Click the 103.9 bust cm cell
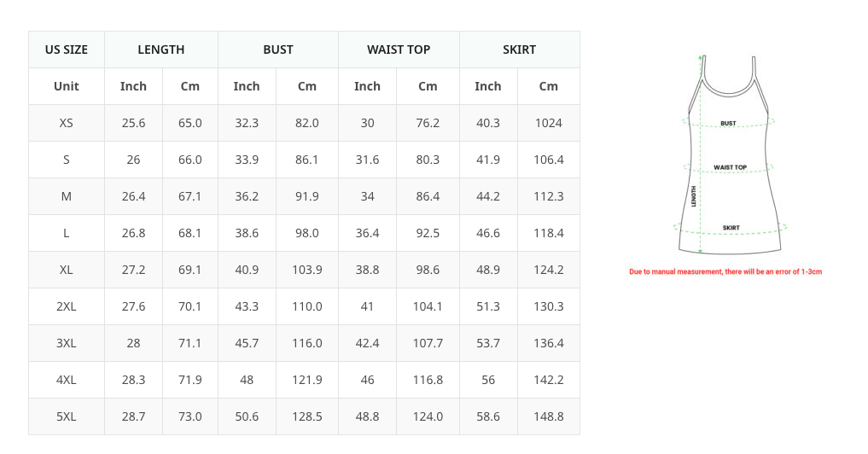Viewport: 868px width, 454px height. (x=307, y=270)
